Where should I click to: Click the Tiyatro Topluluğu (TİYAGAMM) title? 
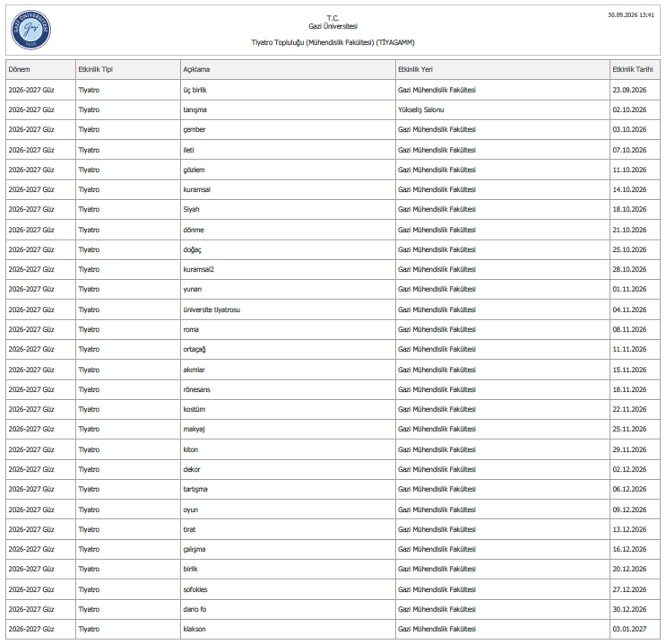[x=333, y=42]
